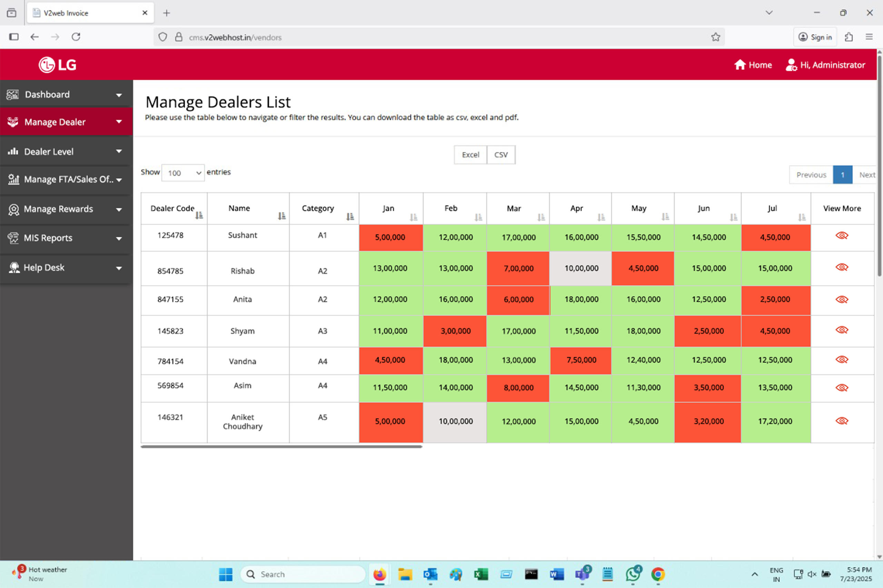Download the table as CSV
The height and width of the screenshot is (588, 883).
[x=500, y=154]
